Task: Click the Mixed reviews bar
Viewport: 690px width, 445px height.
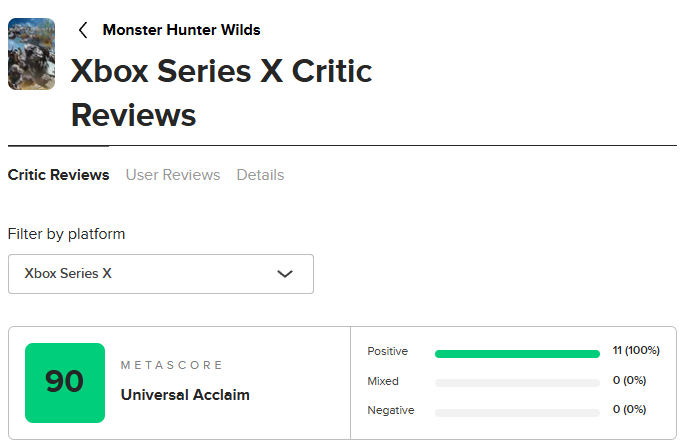Action: coord(517,383)
